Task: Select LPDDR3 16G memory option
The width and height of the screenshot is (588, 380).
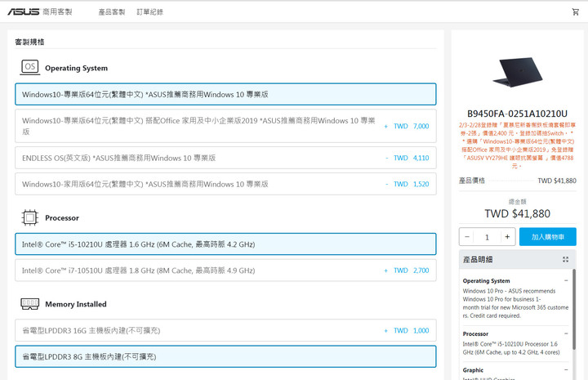Action: pyautogui.click(x=225, y=330)
